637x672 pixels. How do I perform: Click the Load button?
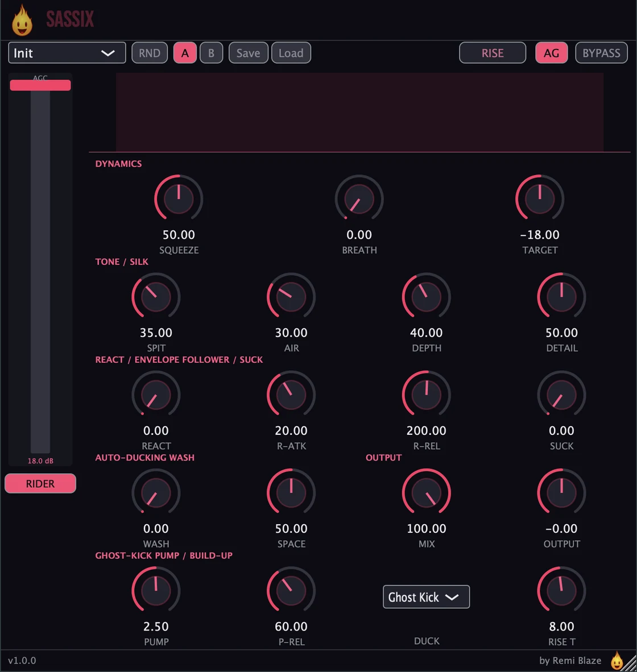click(x=291, y=53)
